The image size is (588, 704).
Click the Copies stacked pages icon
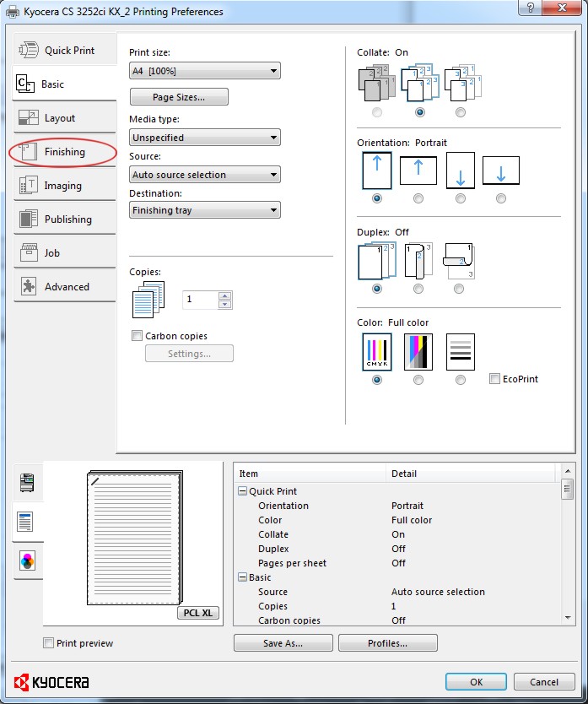148,300
